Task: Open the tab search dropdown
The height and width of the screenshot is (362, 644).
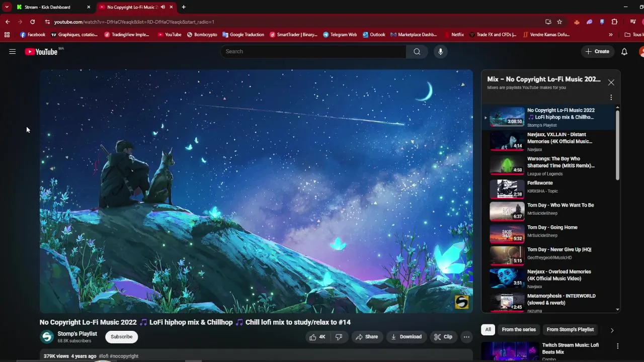Action: [7, 7]
